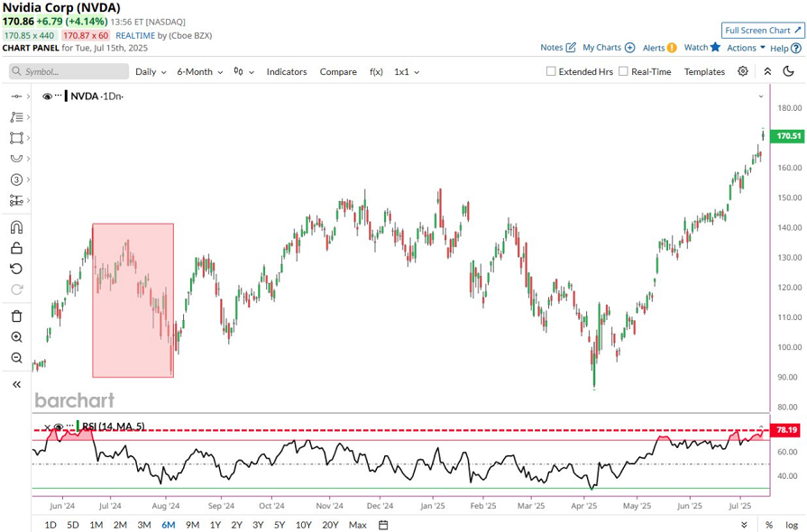Open the 6-Month period dropdown
The height and width of the screenshot is (532, 807).
pyautogui.click(x=199, y=72)
